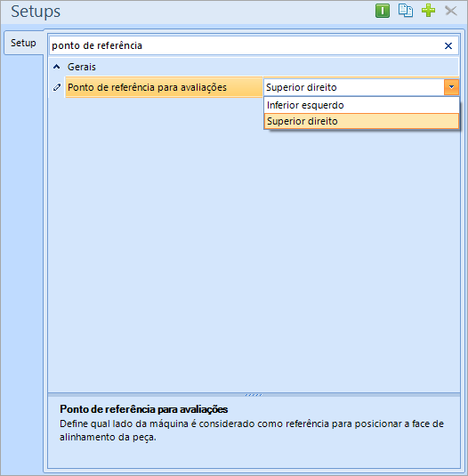The image size is (468, 476).
Task: Select the Ponto de referência para avaliações row
Action: pyautogui.click(x=164, y=87)
